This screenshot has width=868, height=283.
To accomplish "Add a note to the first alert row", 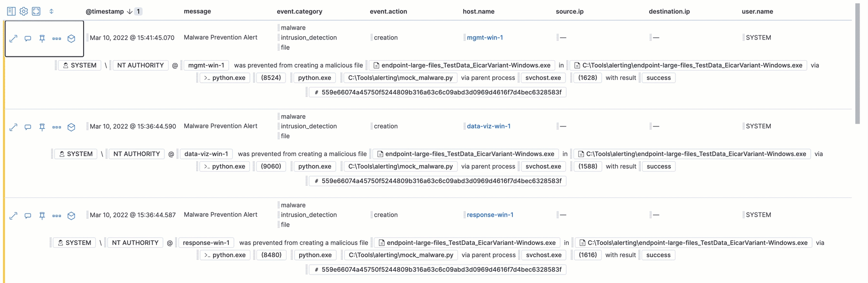I will [28, 39].
